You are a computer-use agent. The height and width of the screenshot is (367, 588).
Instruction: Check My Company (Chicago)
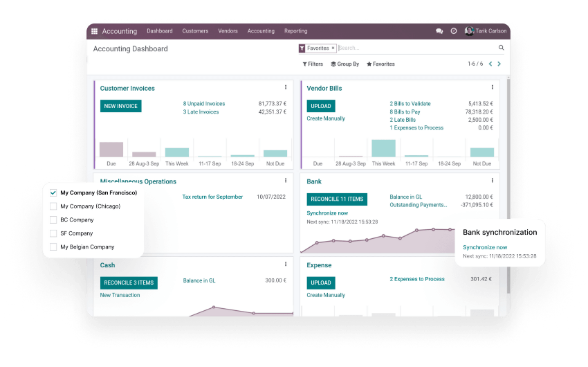(x=53, y=206)
